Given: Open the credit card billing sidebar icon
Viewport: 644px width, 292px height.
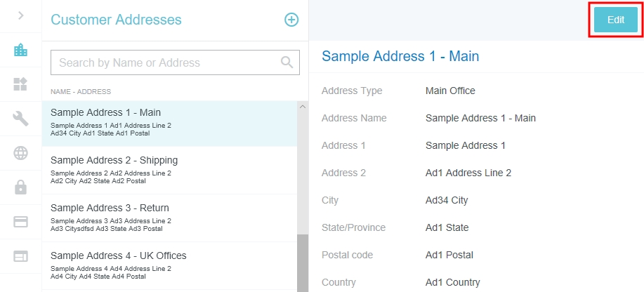Looking at the screenshot, I should [20, 222].
